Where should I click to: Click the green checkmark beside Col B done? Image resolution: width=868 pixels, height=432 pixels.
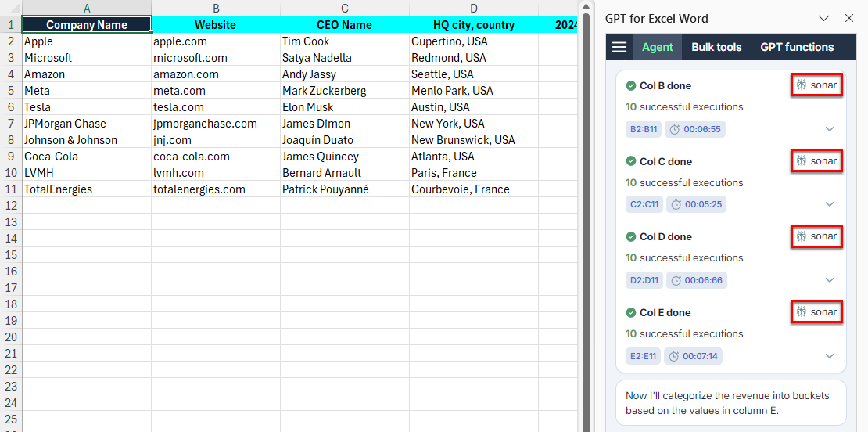tap(631, 85)
